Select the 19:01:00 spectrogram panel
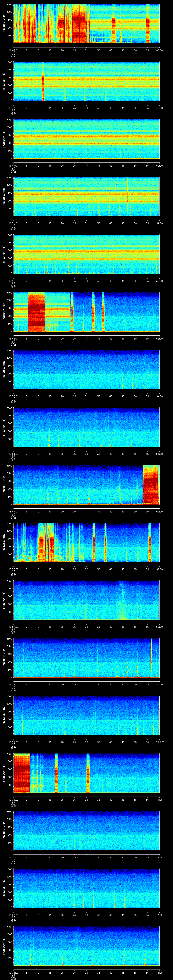Screen dimensions: 173x980 tap(86, 831)
